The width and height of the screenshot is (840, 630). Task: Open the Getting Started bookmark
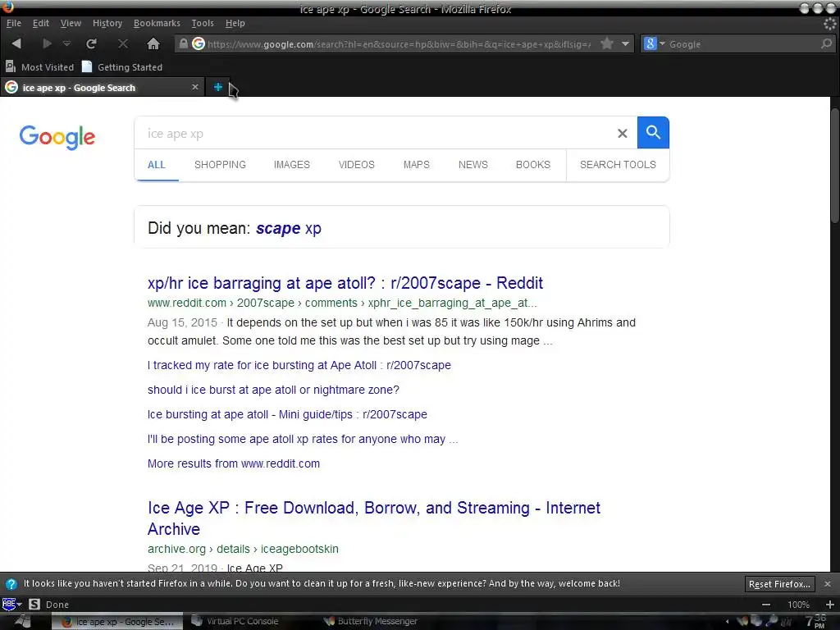[122, 67]
